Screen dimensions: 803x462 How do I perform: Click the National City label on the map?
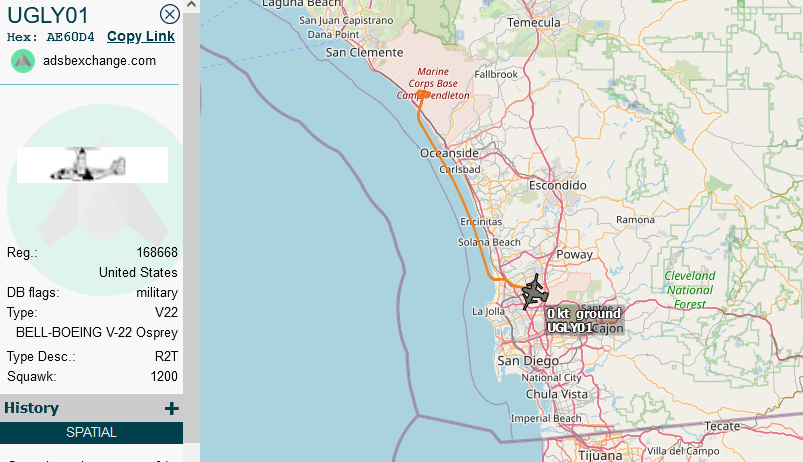tap(551, 377)
